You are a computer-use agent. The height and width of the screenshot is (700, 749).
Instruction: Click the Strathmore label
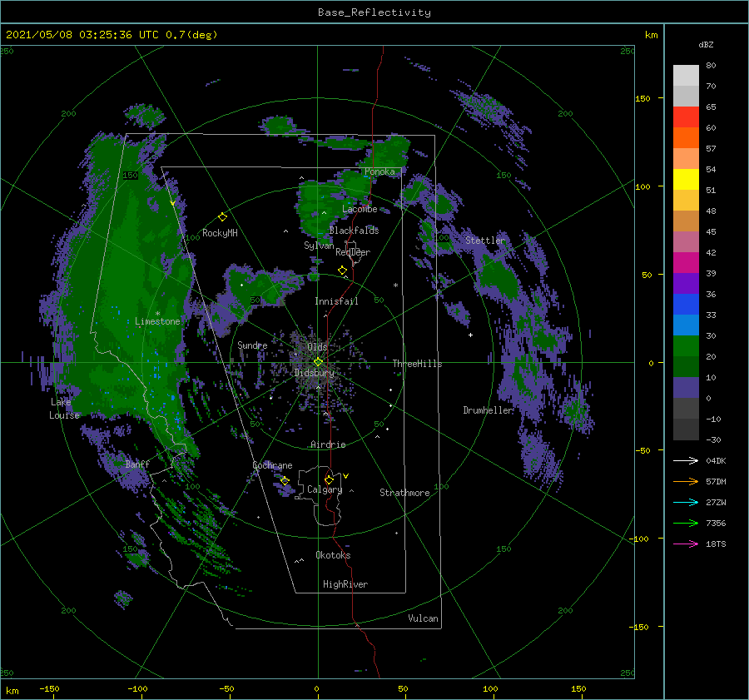point(404,493)
